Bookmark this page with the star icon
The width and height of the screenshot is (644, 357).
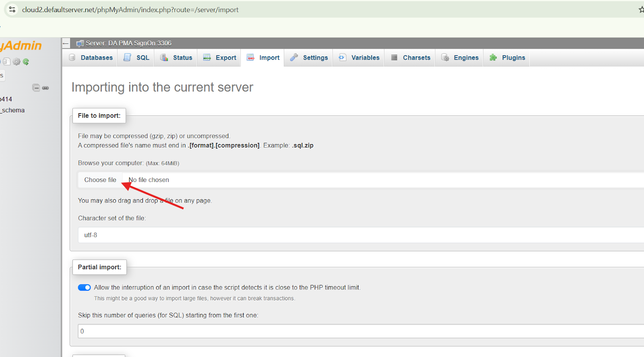641,10
